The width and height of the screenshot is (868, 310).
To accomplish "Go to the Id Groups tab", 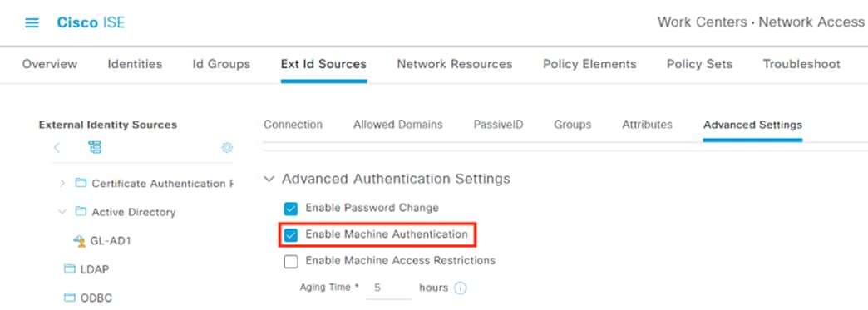I will [x=221, y=64].
